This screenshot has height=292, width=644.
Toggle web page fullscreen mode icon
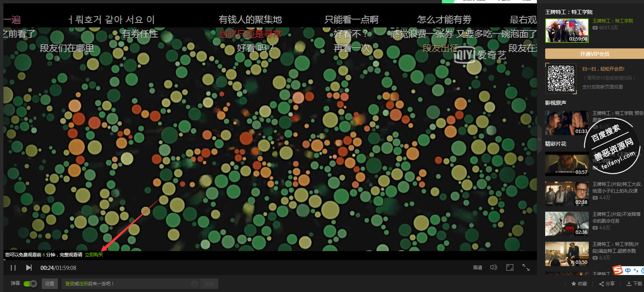click(x=509, y=267)
